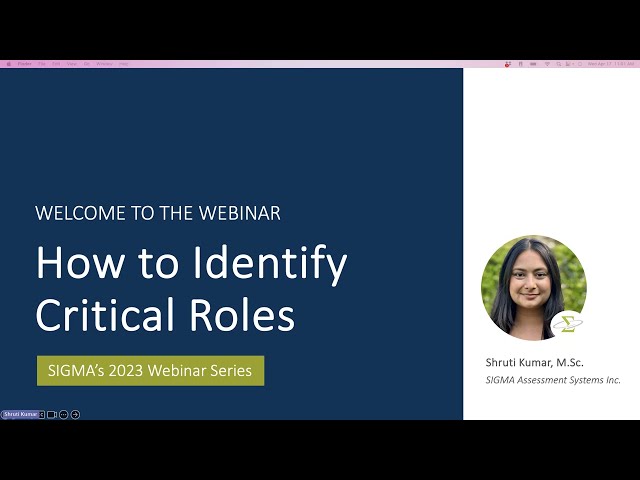The image size is (640, 480).
Task: Open the Wi-Fi status icon
Action: point(547,64)
